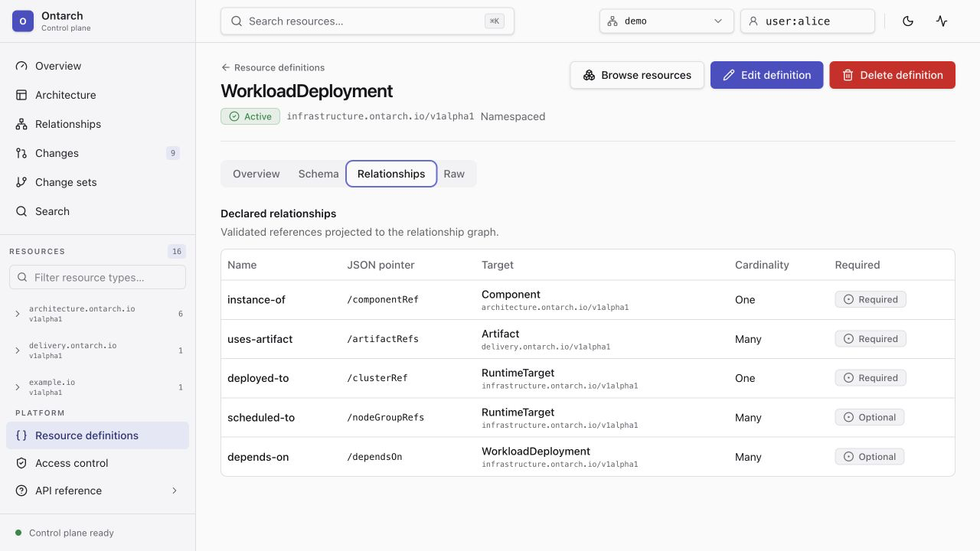The image size is (980, 551).
Task: Expand API reference chevron
Action: [174, 491]
